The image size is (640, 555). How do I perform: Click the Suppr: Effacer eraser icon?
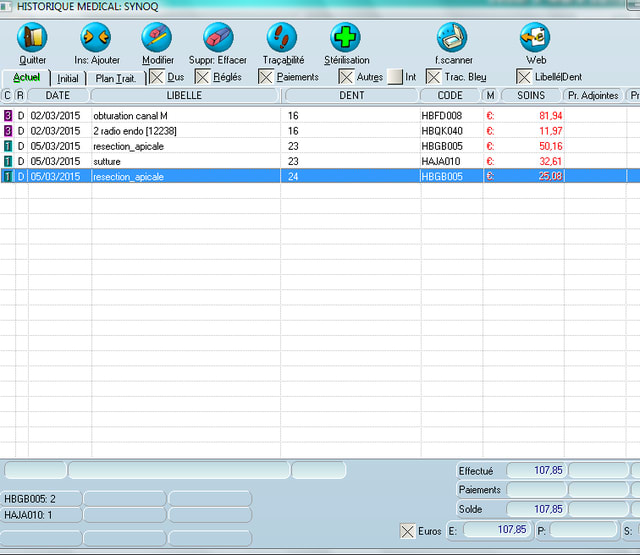217,38
